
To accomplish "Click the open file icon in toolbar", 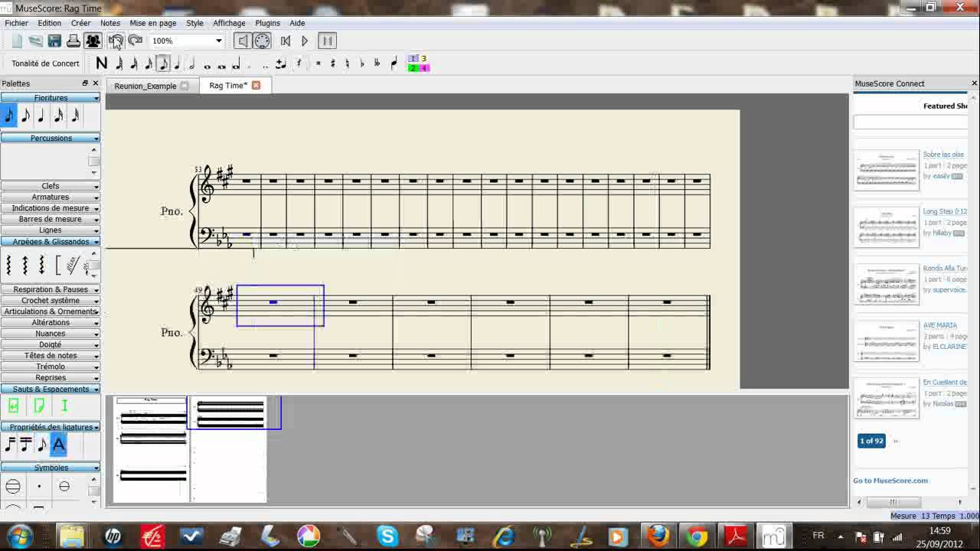I will pyautogui.click(x=35, y=41).
